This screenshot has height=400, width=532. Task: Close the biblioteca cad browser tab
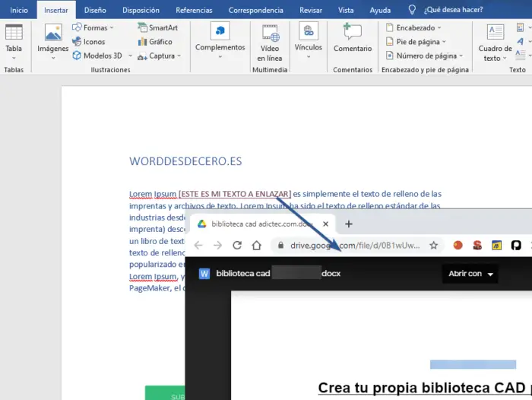point(326,224)
